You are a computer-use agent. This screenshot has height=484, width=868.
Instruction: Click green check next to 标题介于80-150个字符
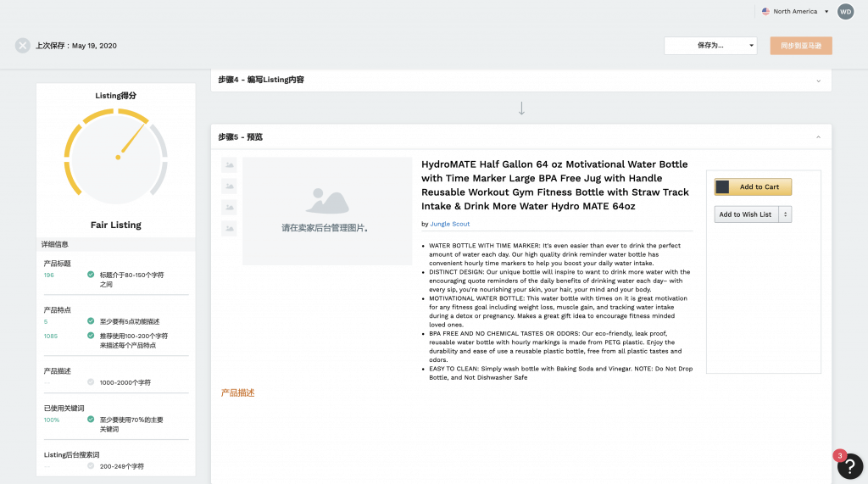tap(91, 275)
